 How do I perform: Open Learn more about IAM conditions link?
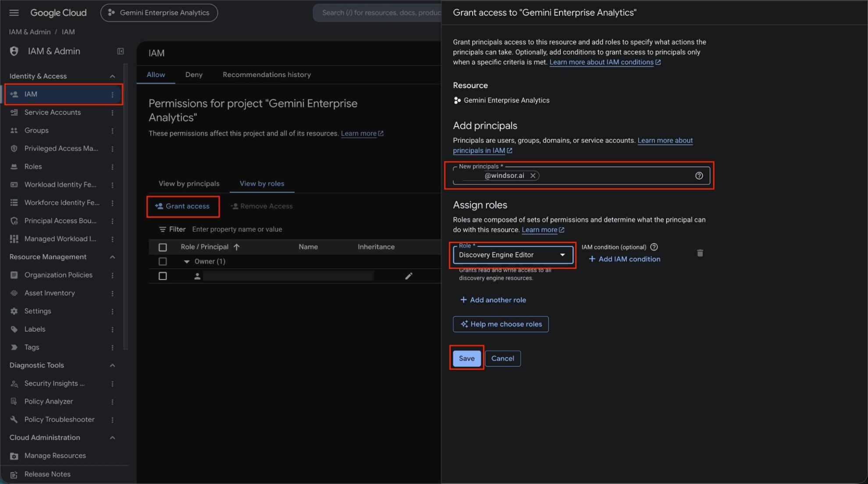click(x=605, y=62)
